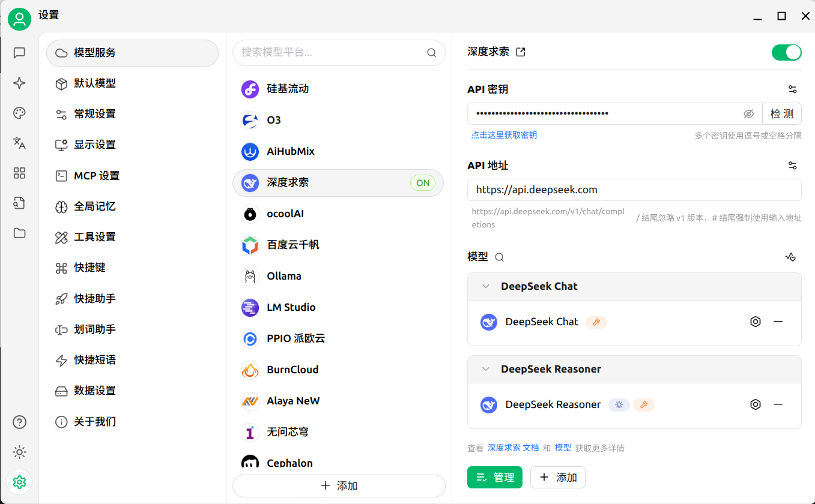This screenshot has width=815, height=504.
Task: Open the files folder sidebar icon
Action: 19,233
